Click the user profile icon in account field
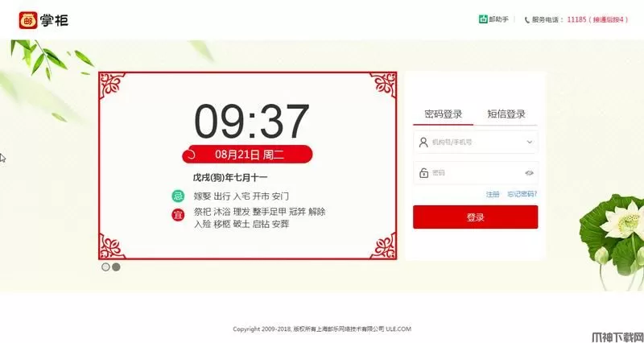The width and height of the screenshot is (644, 343). tap(423, 143)
